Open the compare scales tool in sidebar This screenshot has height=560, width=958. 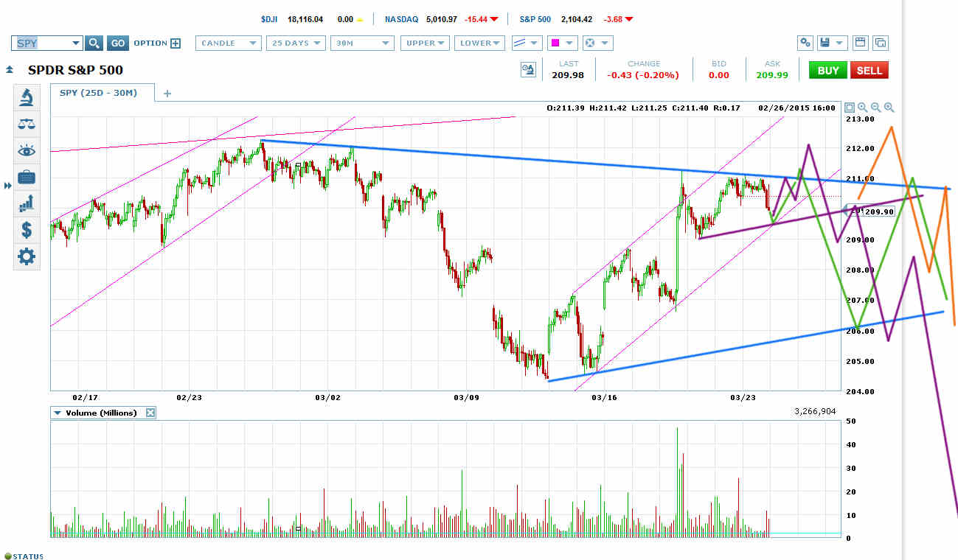[27, 124]
